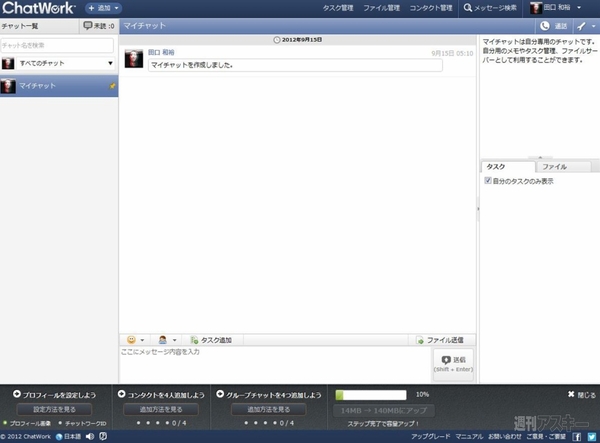Collapse the right panel using the side handle

tap(478, 209)
